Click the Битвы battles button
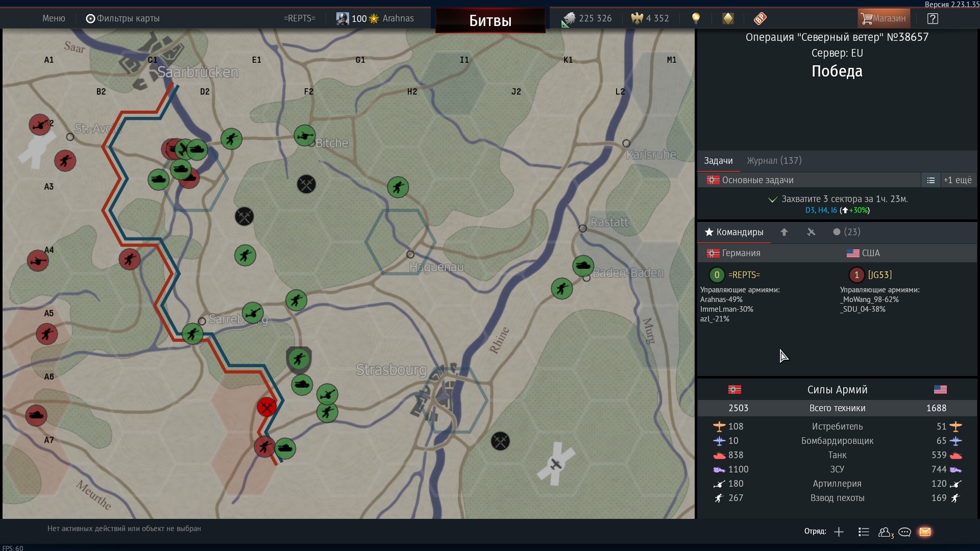Image resolution: width=980 pixels, height=551 pixels. pos(490,20)
